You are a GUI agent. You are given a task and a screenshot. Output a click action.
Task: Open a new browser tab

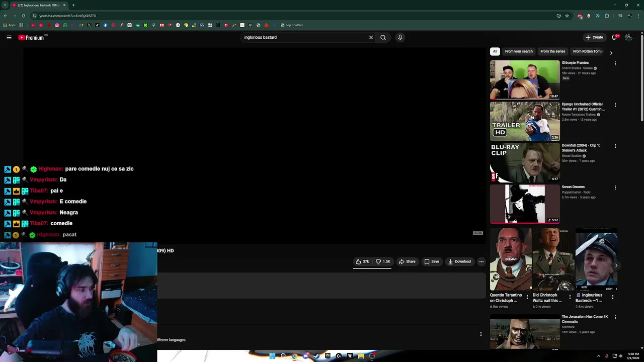pos(73,5)
